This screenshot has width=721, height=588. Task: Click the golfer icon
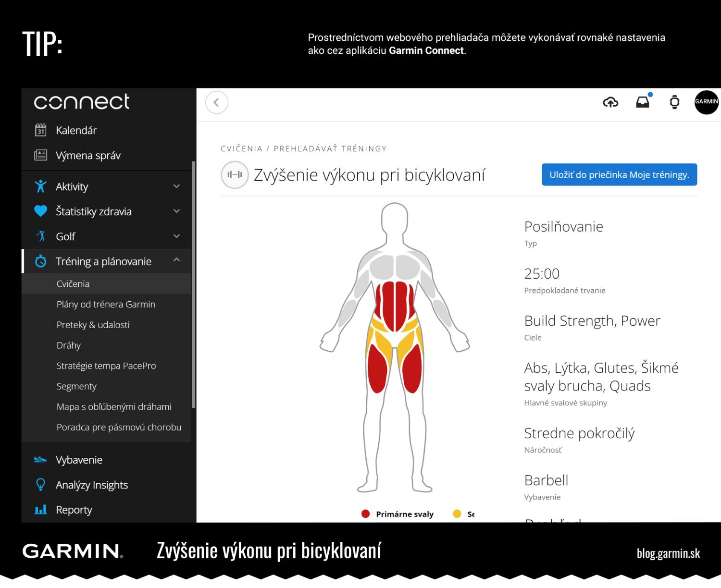tap(41, 236)
